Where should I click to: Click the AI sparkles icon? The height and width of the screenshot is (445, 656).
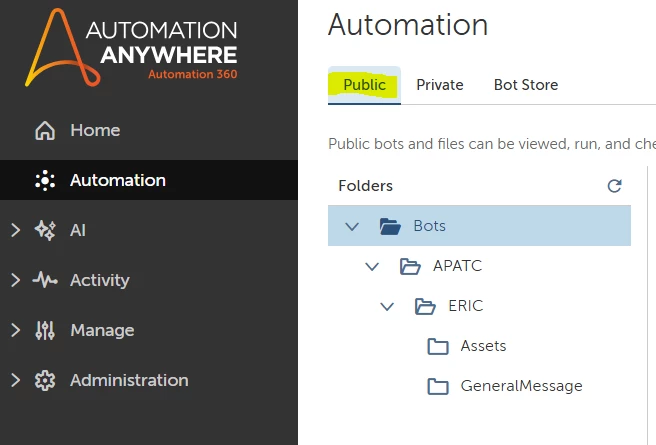pyautogui.click(x=45, y=230)
